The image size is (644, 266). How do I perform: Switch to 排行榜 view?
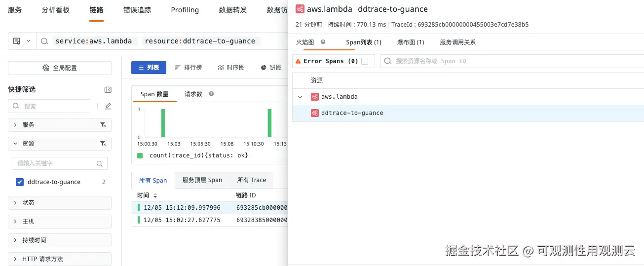point(188,68)
